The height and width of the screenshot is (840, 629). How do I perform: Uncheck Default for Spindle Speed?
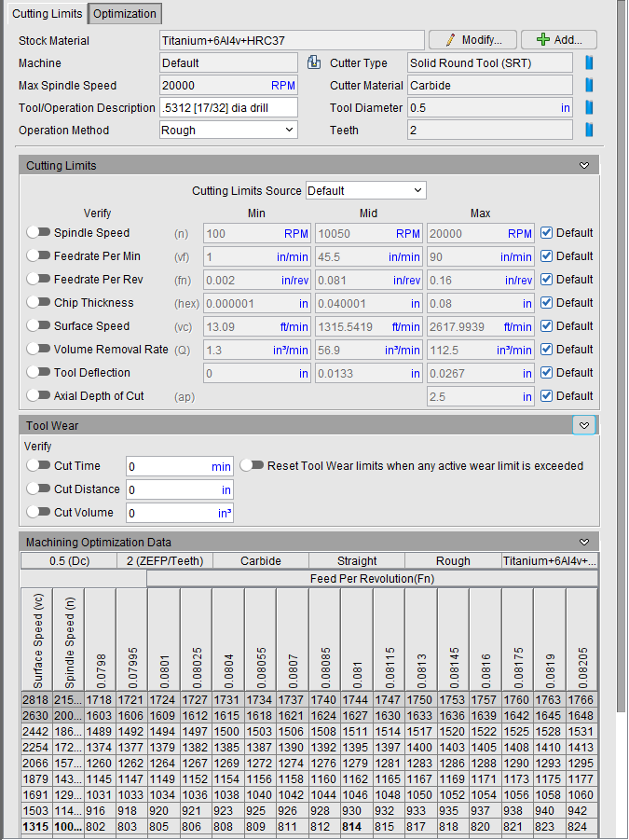pyautogui.click(x=546, y=233)
